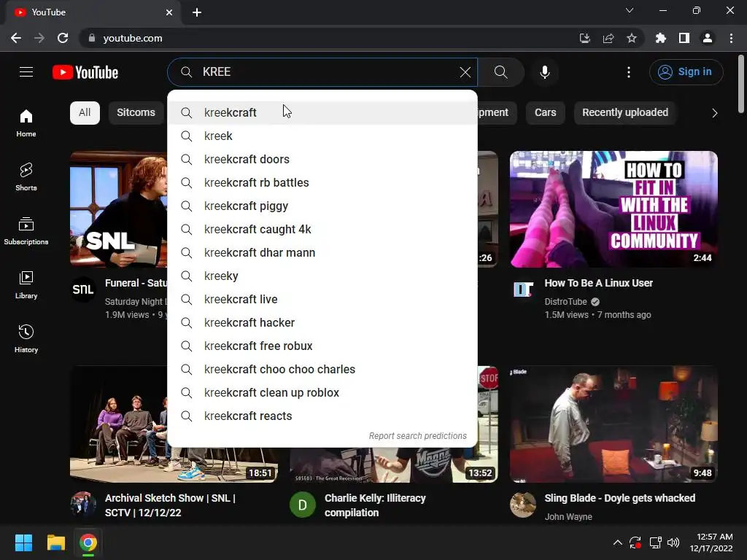Screen dimensions: 747x560
Task: Choose the kreeky suggestion
Action: coord(322,276)
